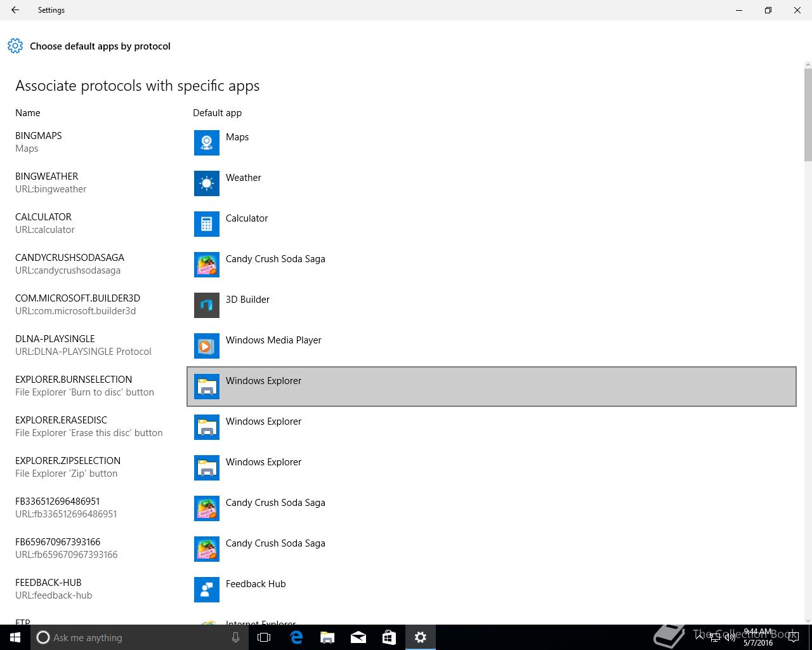Click the EXPLORER.BURNSELECTION protocol name

(x=74, y=380)
